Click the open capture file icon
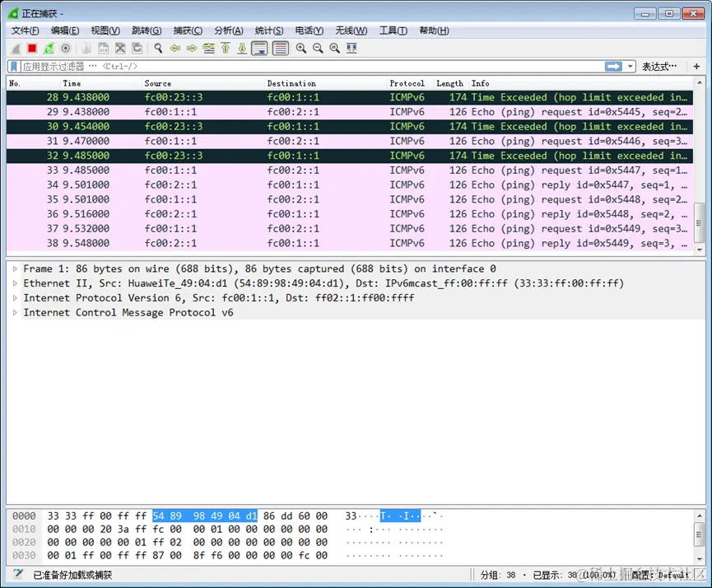This screenshot has width=712, height=588. 86,48
